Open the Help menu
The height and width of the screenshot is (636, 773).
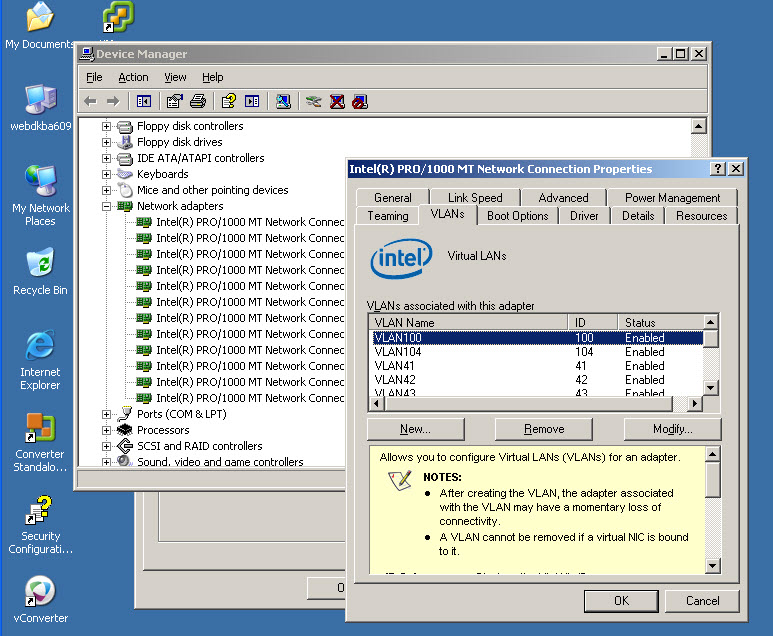pyautogui.click(x=212, y=77)
